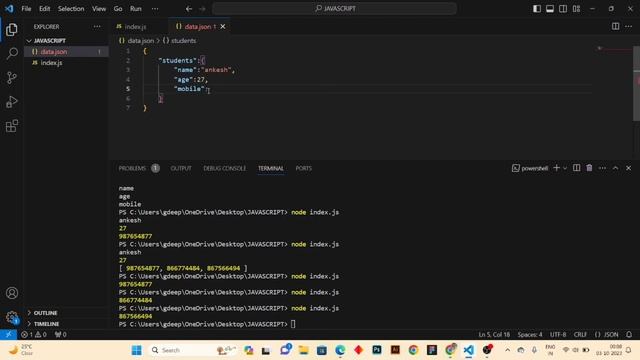Open the View menu

click(99, 9)
